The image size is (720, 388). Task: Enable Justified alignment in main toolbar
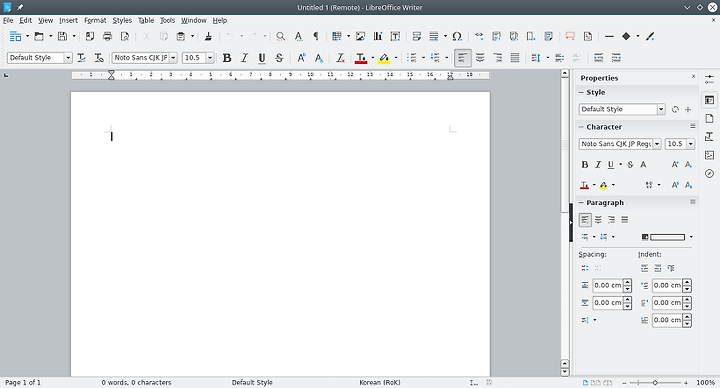tap(515, 58)
